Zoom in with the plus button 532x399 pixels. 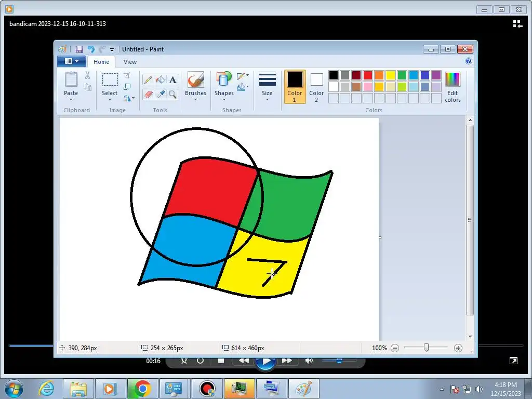point(458,348)
